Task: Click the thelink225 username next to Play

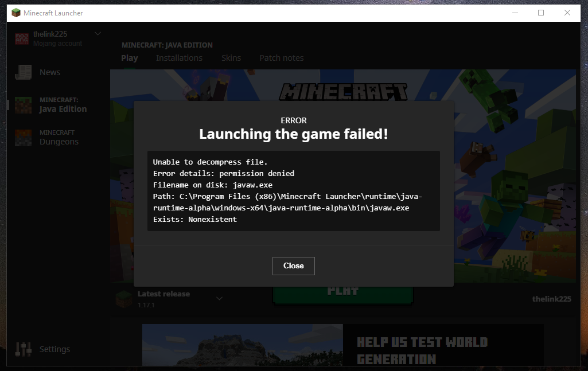Action: click(x=552, y=299)
